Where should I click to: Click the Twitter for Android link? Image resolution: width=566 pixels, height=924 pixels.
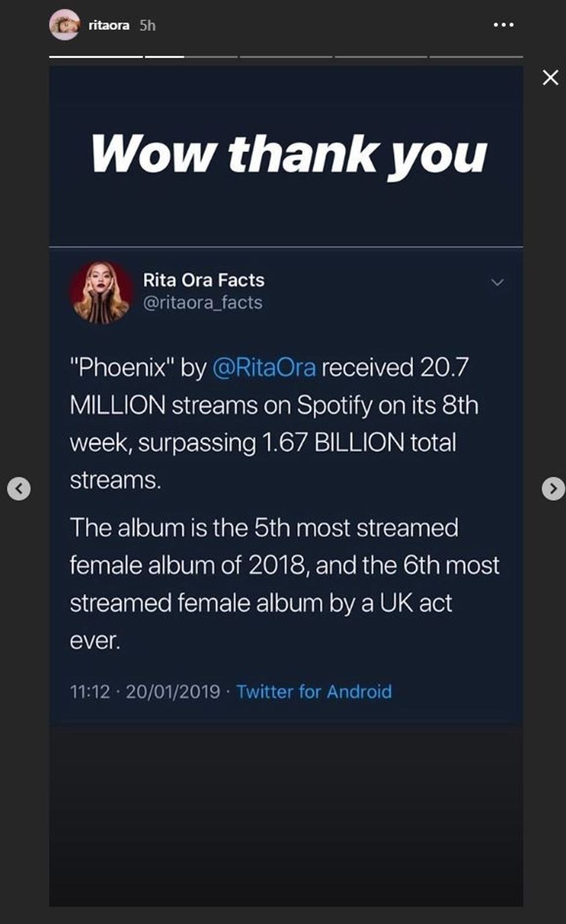314,691
